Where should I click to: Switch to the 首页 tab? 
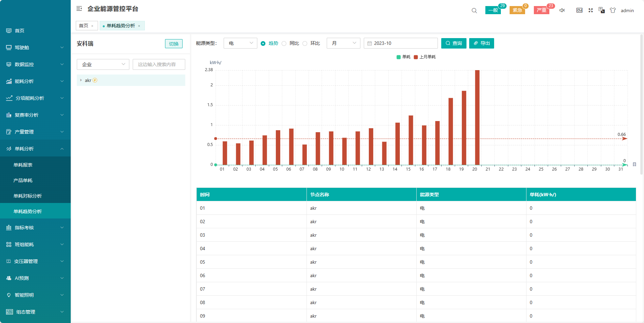[x=84, y=26]
